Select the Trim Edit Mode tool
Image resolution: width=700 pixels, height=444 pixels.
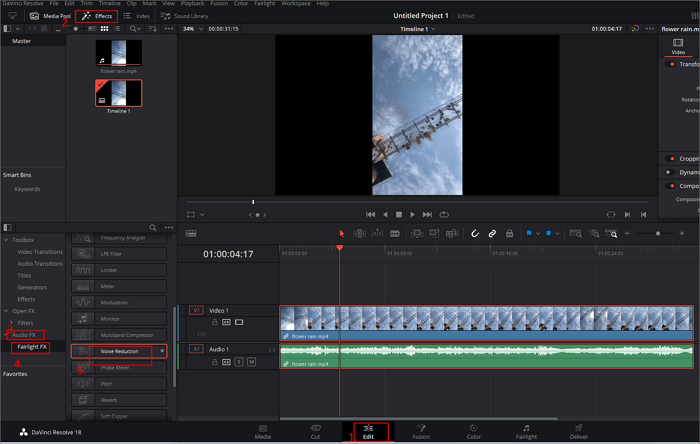tap(359, 234)
